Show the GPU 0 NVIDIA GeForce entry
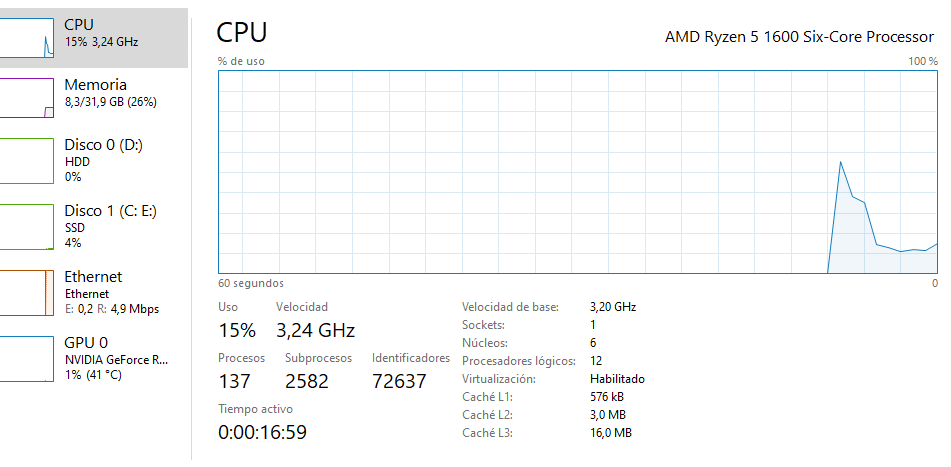 point(94,359)
